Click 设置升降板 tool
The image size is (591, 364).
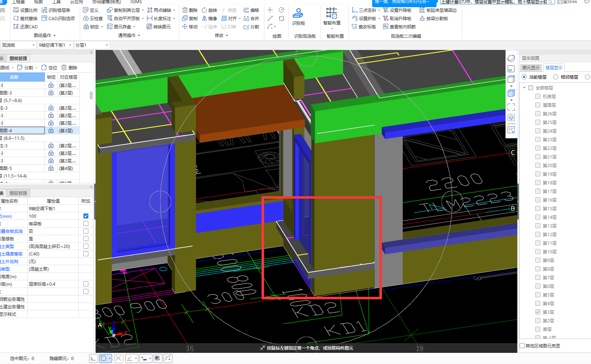[397, 10]
